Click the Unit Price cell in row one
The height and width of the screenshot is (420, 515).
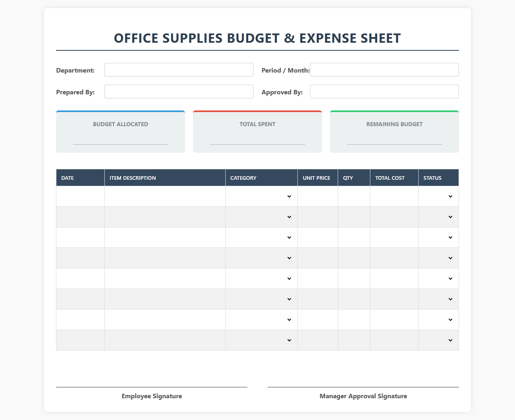(x=318, y=196)
